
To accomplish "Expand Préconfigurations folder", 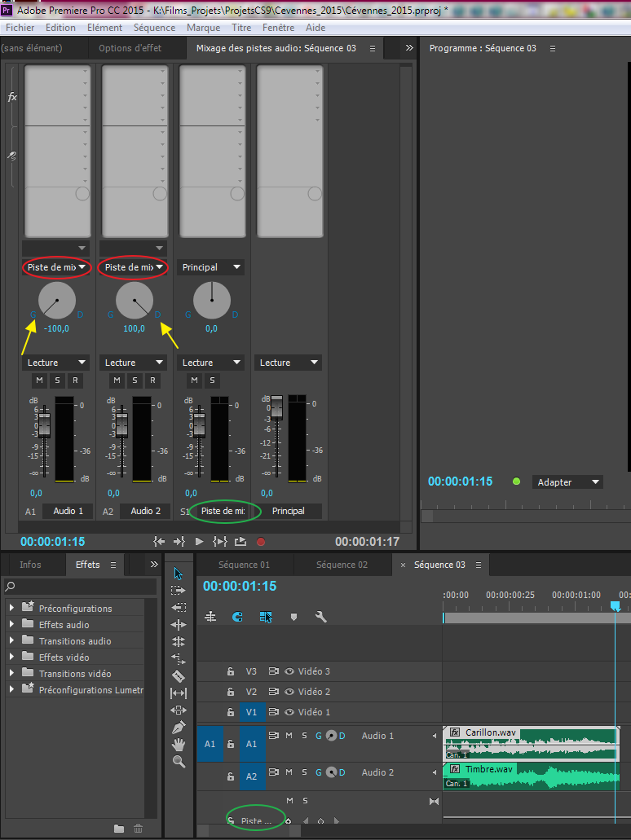I will point(11,608).
